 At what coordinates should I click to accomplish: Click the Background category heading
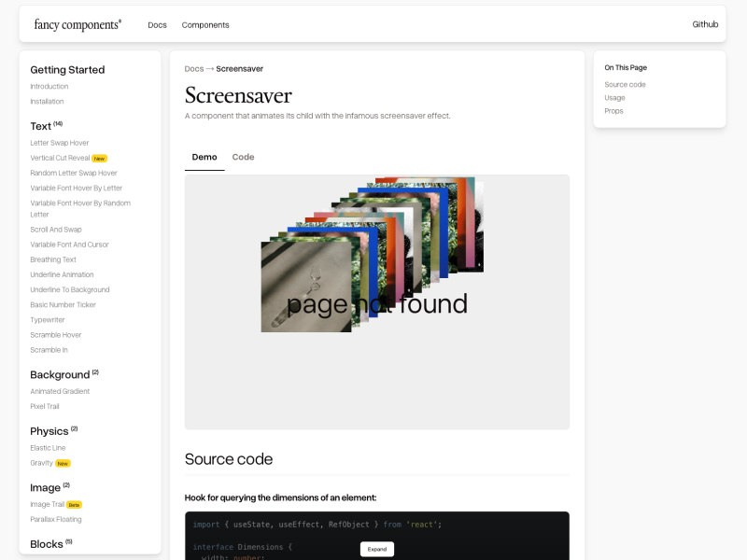[x=60, y=375]
